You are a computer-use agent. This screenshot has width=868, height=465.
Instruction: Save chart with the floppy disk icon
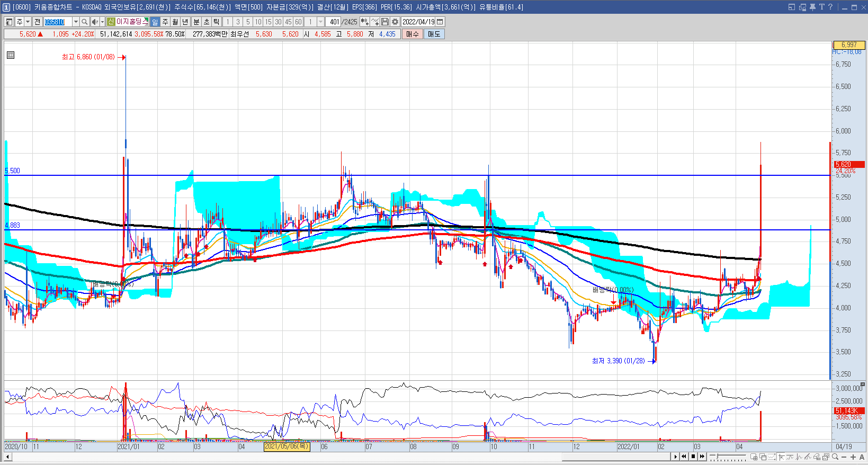coord(385,22)
